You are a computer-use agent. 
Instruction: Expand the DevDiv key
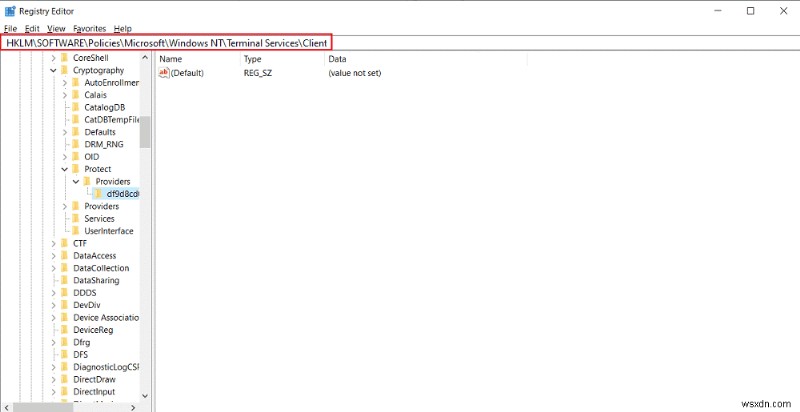pos(54,305)
